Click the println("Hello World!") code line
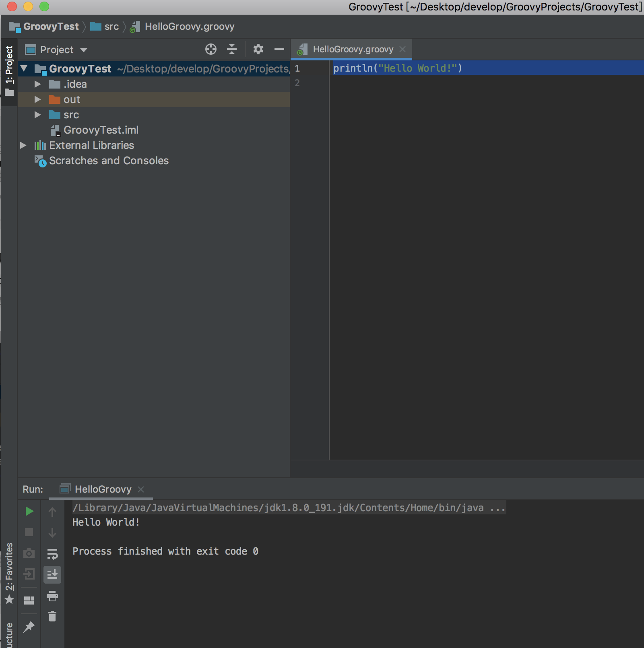Viewport: 644px width, 648px height. 398,68
